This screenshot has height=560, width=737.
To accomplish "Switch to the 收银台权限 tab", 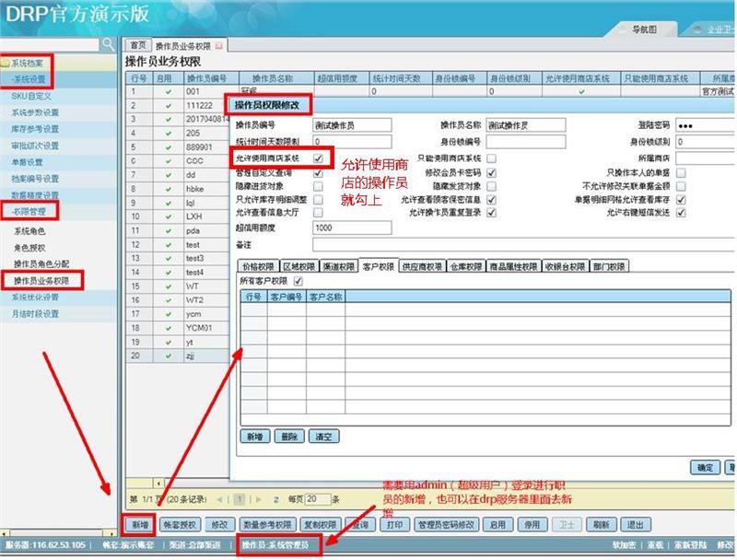I will point(565,266).
